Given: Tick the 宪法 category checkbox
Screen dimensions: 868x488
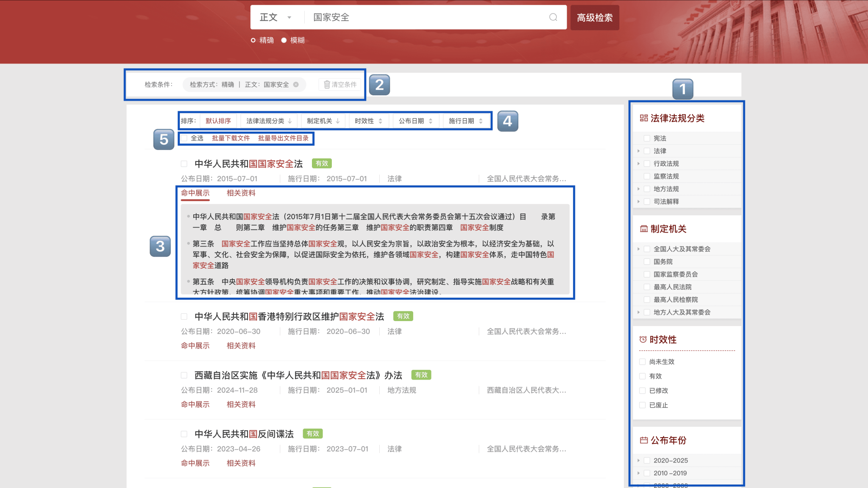Looking at the screenshot, I should [647, 138].
